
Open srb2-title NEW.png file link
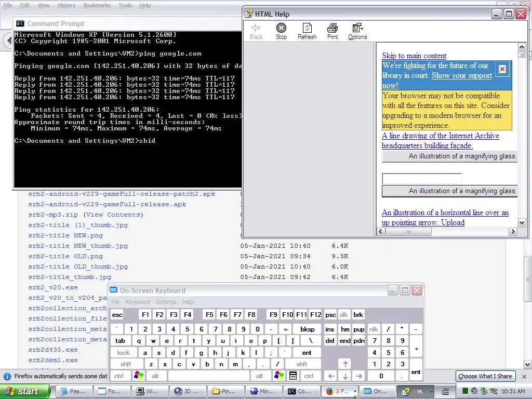pos(65,235)
